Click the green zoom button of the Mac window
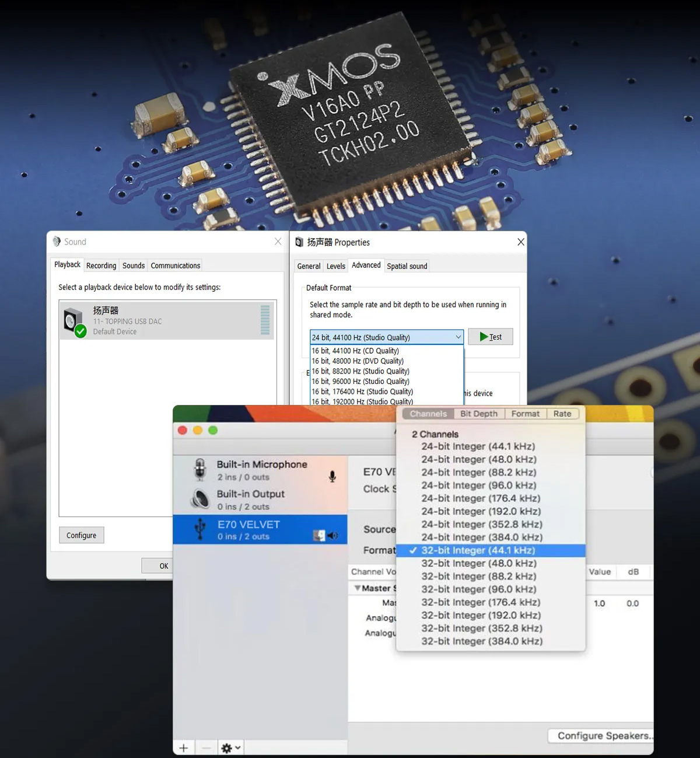700x758 pixels. (213, 430)
